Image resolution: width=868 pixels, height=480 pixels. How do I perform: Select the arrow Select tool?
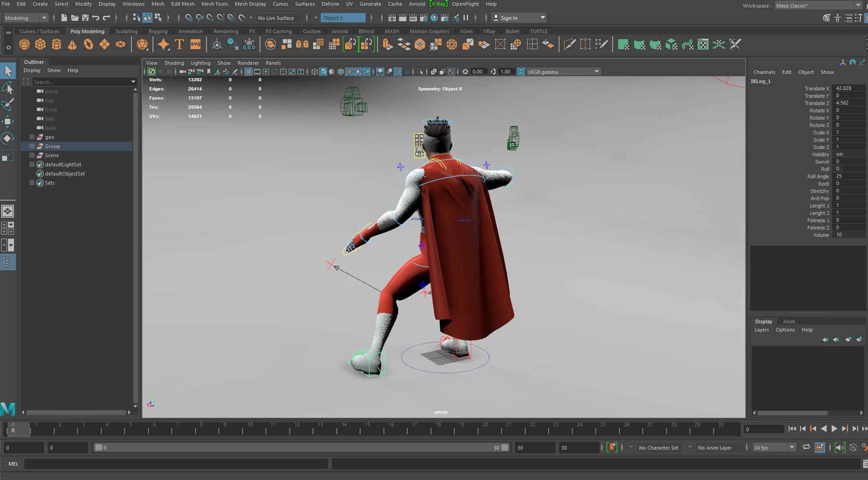(8, 71)
